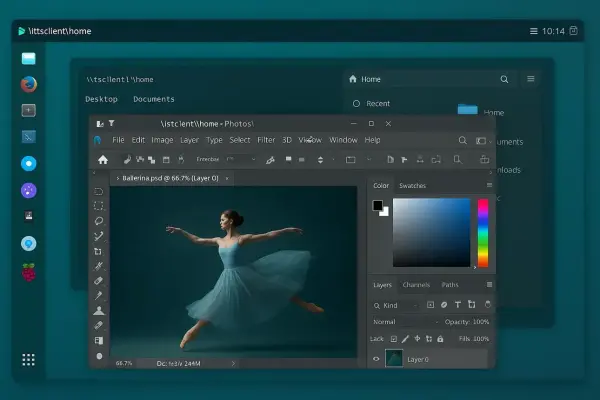The height and width of the screenshot is (400, 600).
Task: Toggle lock image pixels brush icon
Action: (405, 339)
